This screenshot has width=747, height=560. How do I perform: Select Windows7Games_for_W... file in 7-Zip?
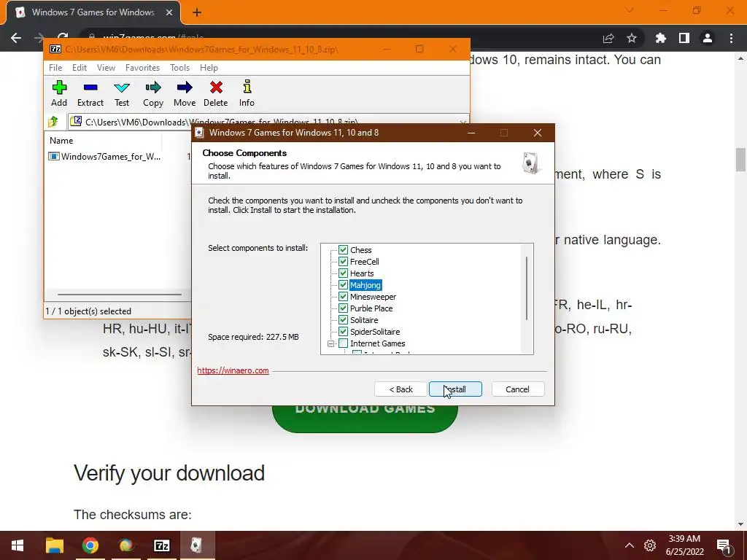[105, 156]
